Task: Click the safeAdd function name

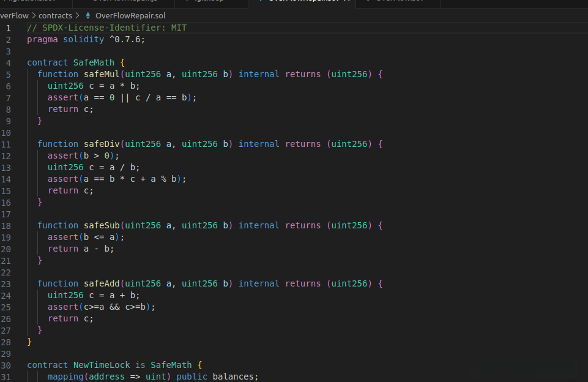Action: click(x=102, y=283)
